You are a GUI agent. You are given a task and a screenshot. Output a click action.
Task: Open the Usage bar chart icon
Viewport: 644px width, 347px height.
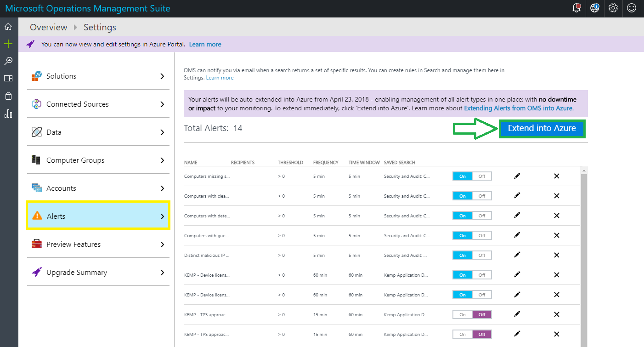click(8, 114)
